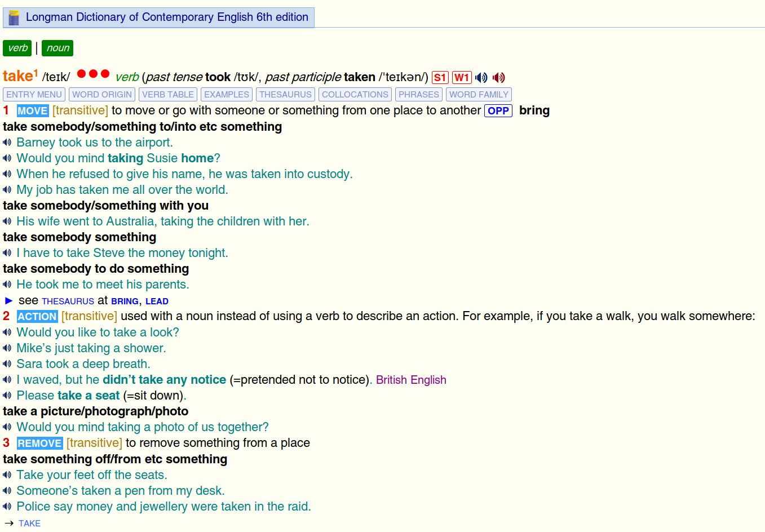
Task: Play British pronunciation of take (blue speaker)
Action: [x=481, y=78]
